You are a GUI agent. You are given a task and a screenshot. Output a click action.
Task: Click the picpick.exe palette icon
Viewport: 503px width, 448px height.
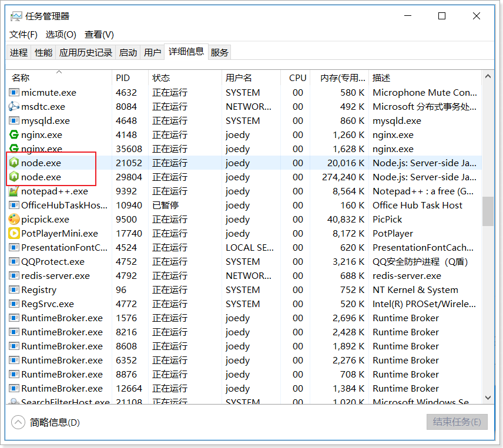(x=14, y=219)
